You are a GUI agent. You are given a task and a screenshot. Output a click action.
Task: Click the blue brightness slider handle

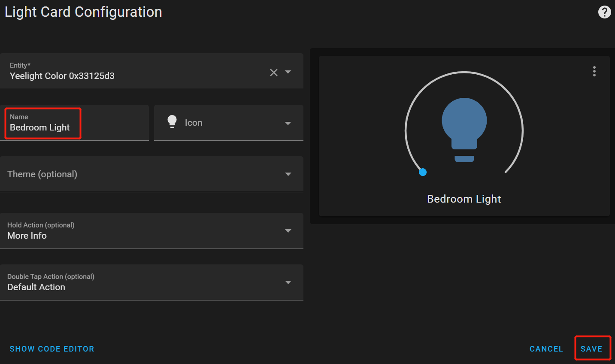click(423, 172)
